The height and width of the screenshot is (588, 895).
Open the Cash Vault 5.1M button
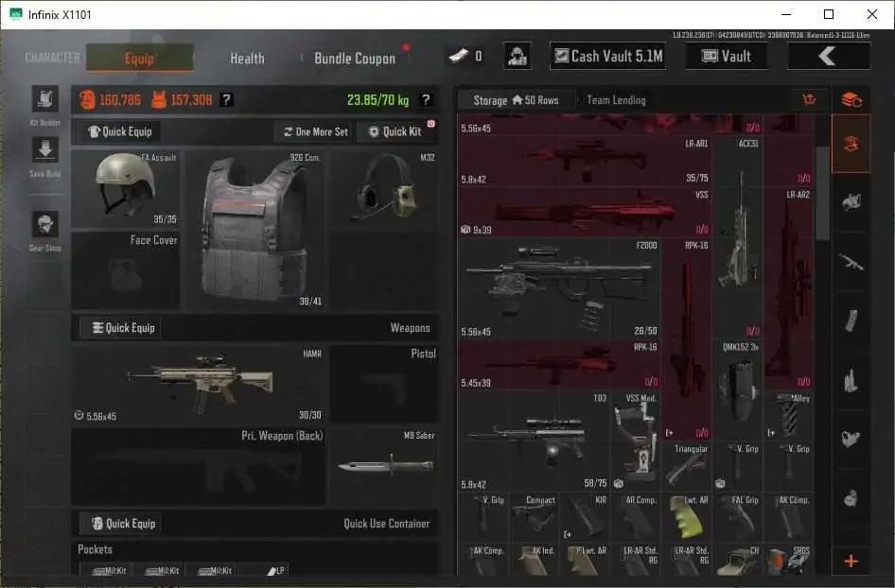coord(608,56)
